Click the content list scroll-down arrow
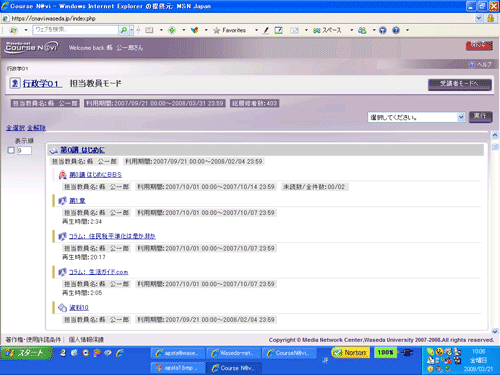The height and width of the screenshot is (375, 500). [x=495, y=331]
